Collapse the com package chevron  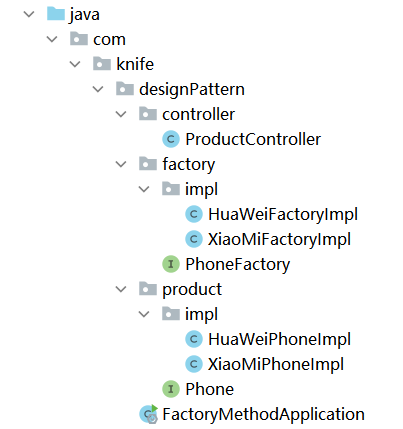[x=52, y=39]
